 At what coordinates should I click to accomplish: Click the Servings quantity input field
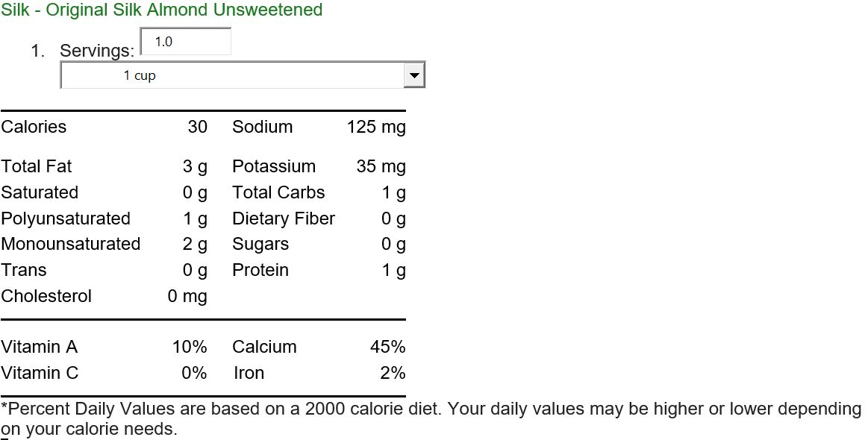[x=186, y=42]
